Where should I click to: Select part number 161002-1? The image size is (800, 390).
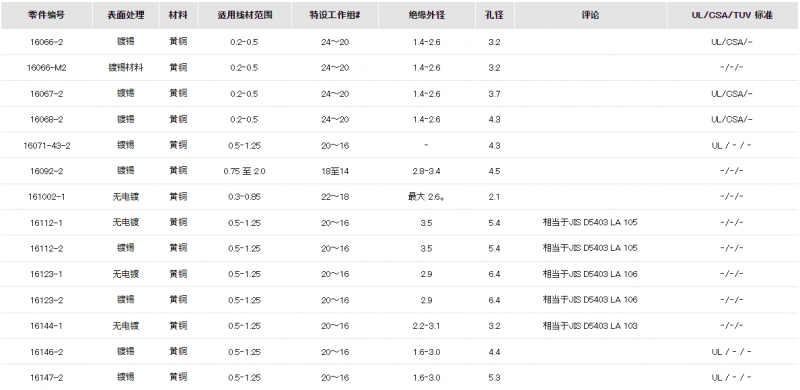pos(46,197)
